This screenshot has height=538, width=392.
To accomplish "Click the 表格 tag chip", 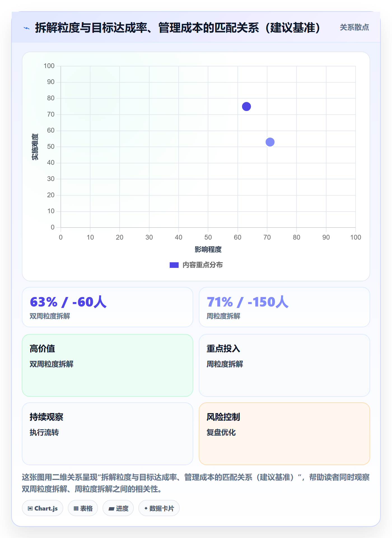I will coord(83,508).
